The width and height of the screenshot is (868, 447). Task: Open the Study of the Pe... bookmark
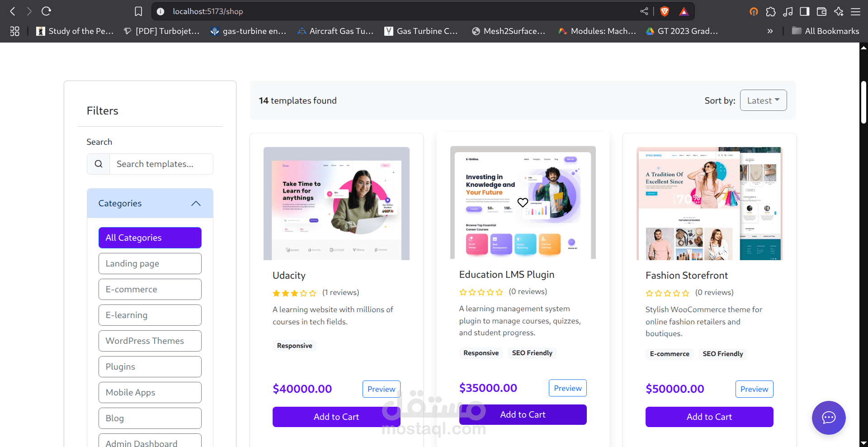point(75,31)
